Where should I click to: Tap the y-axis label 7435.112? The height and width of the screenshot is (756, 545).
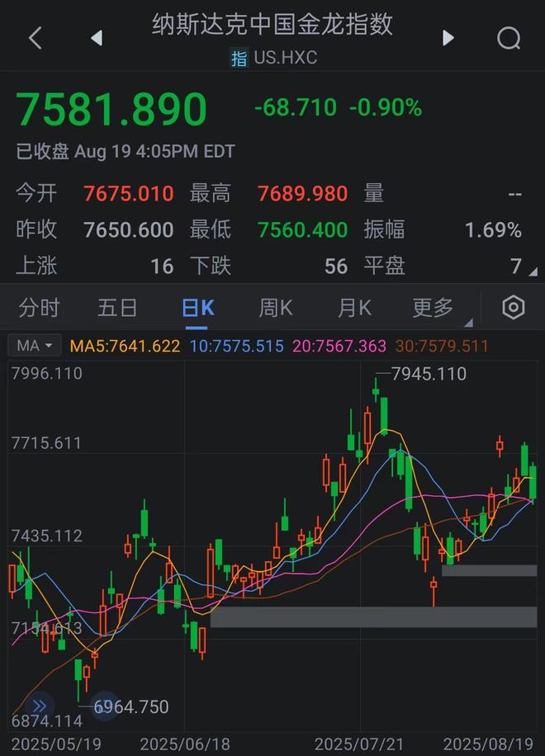point(47,536)
